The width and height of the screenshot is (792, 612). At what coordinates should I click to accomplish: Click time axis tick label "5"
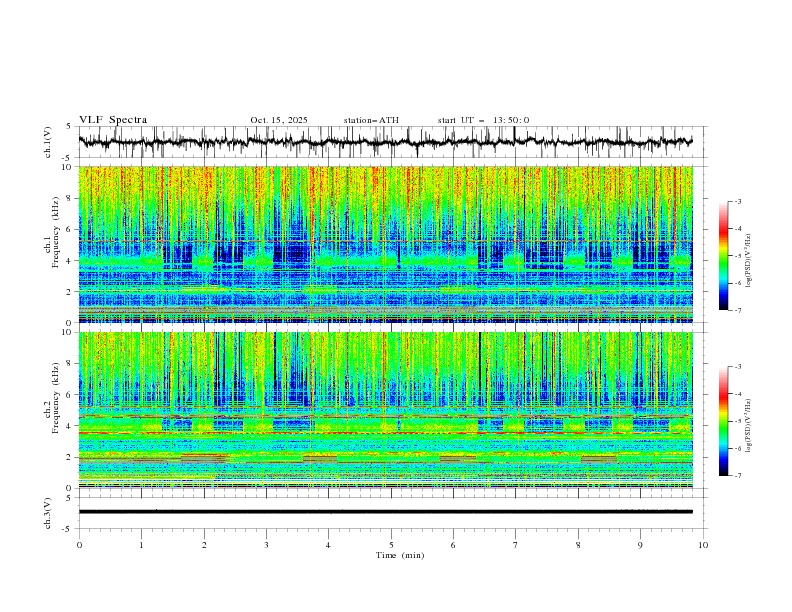(x=391, y=545)
